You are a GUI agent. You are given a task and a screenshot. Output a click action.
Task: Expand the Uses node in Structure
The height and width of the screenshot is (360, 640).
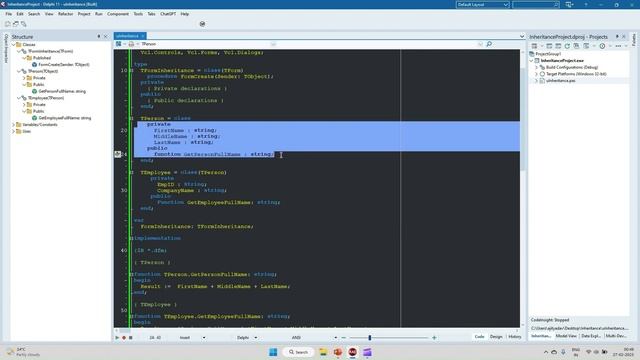(13, 131)
